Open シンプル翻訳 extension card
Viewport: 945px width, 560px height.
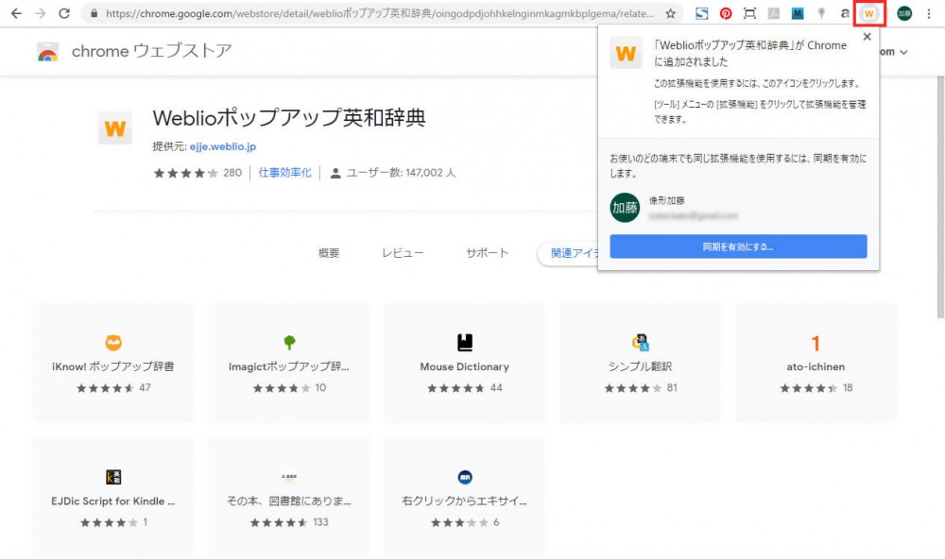[640, 362]
